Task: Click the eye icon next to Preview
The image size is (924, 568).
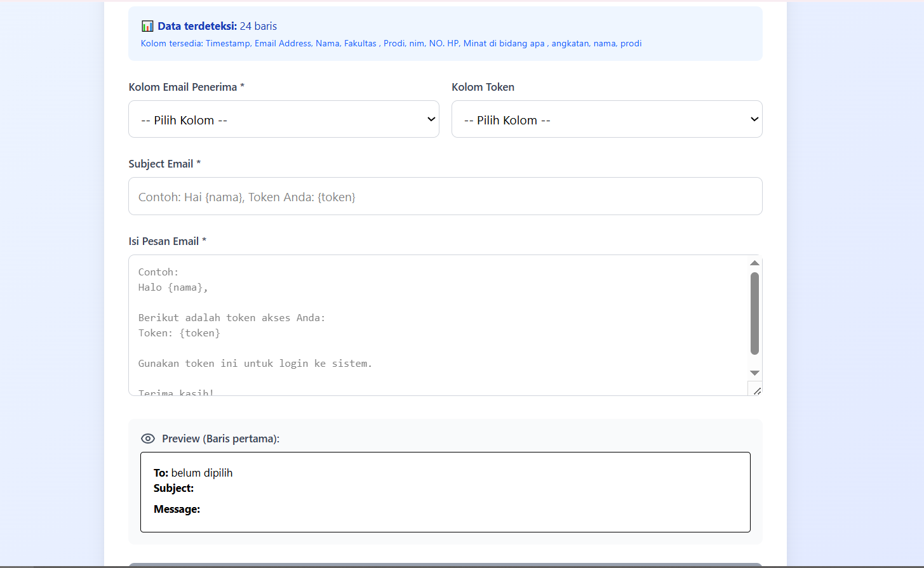Action: coord(147,439)
